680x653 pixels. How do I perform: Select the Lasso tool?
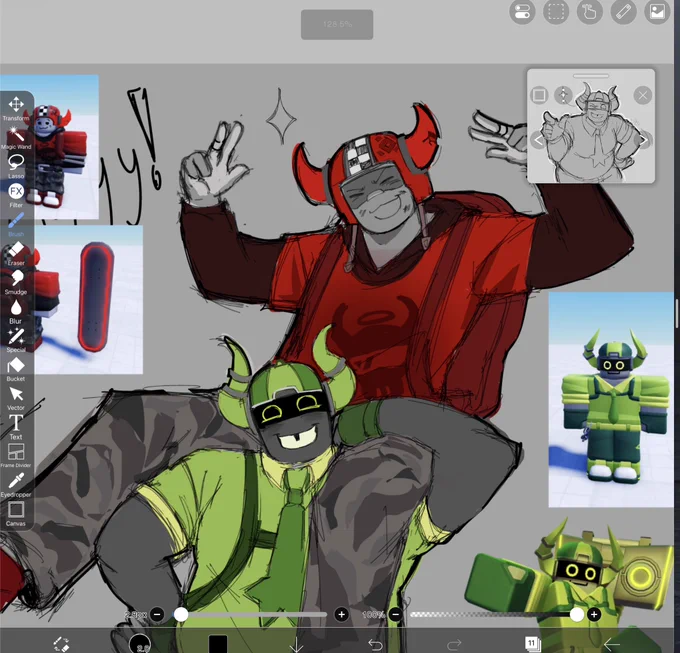tap(16, 167)
